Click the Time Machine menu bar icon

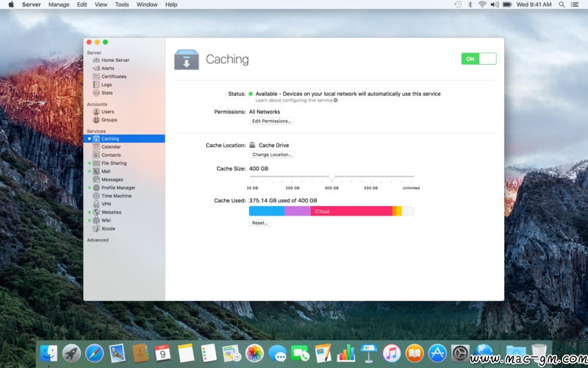click(x=458, y=4)
